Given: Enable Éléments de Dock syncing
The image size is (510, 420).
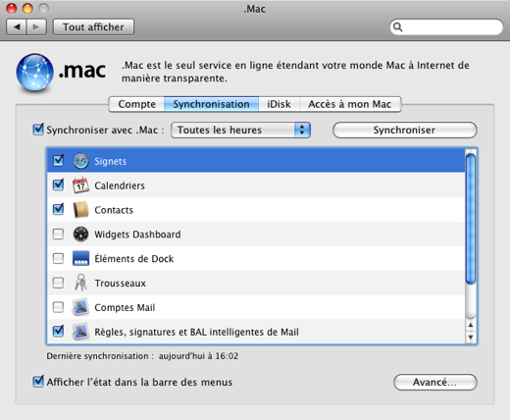Looking at the screenshot, I should click(x=58, y=258).
